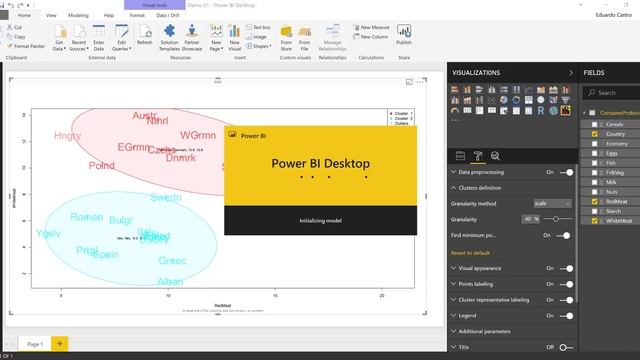The height and width of the screenshot is (360, 640).
Task: Toggle the Find minimum po... switch
Action: (x=563, y=236)
